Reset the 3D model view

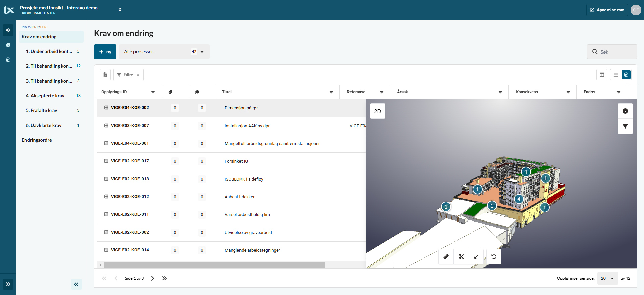pos(494,257)
